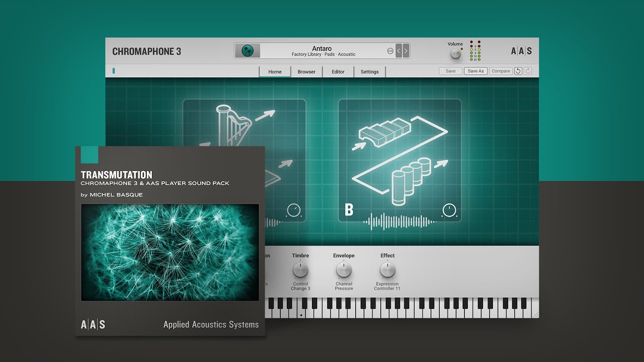Go to the previous preset arrow
The height and width of the screenshot is (362, 644).
point(398,51)
